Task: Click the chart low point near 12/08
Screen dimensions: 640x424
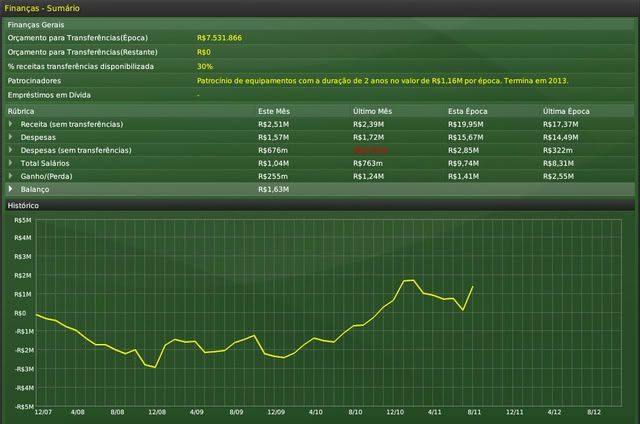Action: [155, 367]
